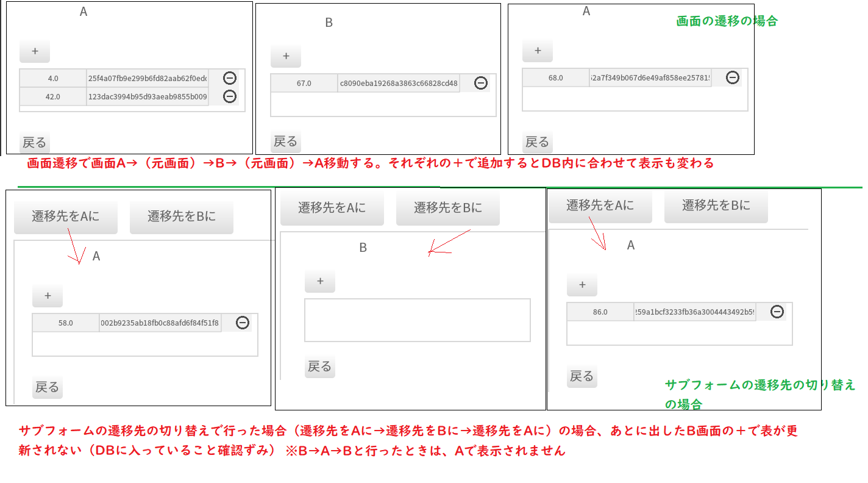Click the hash cell starting with 123dac3994
The image size is (868, 483).
[148, 96]
